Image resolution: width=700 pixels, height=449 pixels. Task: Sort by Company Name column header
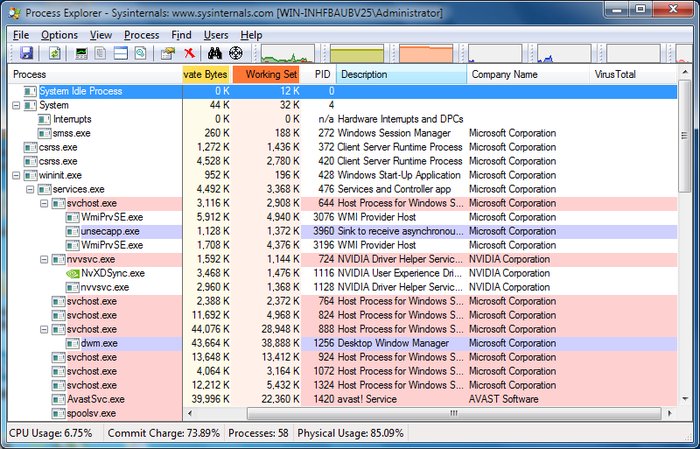click(528, 75)
